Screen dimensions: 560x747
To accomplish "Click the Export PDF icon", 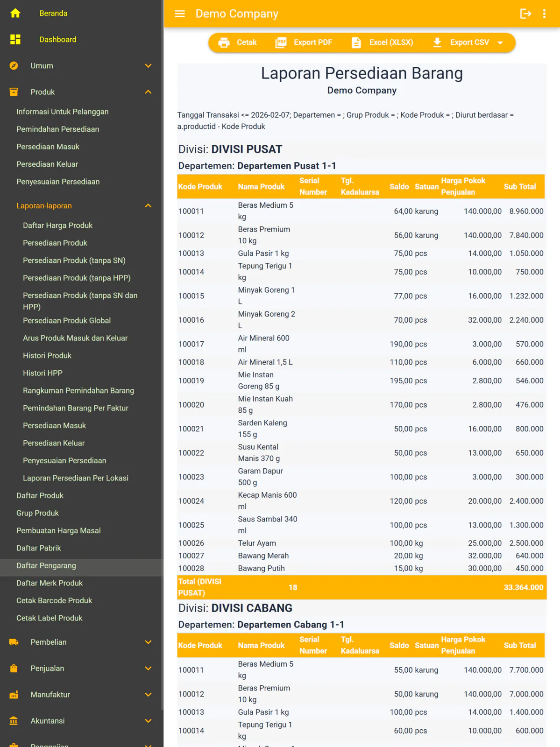I will tap(281, 42).
